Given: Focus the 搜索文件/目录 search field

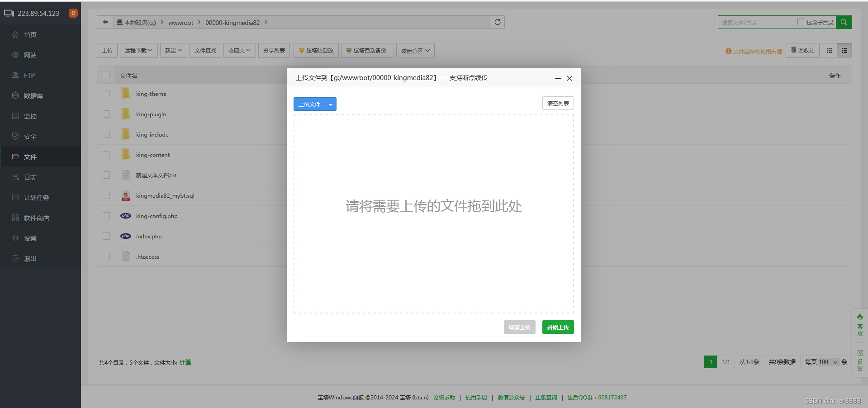Looking at the screenshot, I should coord(757,22).
